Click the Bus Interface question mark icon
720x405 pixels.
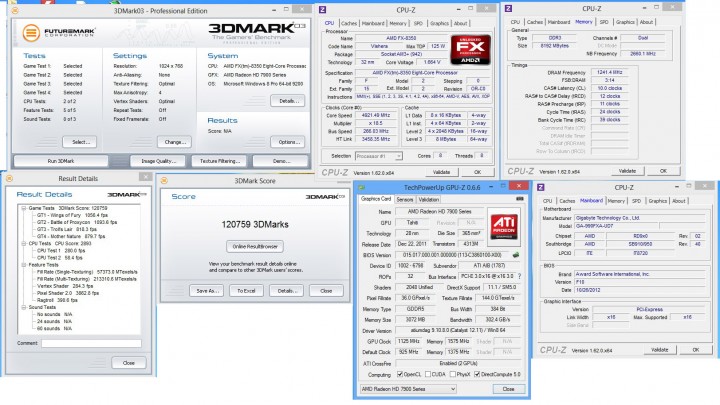(x=519, y=276)
